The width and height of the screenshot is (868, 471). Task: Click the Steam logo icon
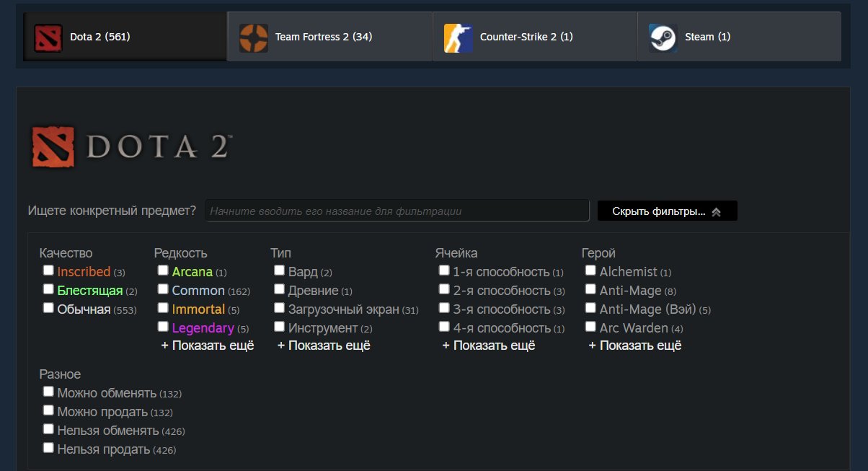tap(663, 38)
